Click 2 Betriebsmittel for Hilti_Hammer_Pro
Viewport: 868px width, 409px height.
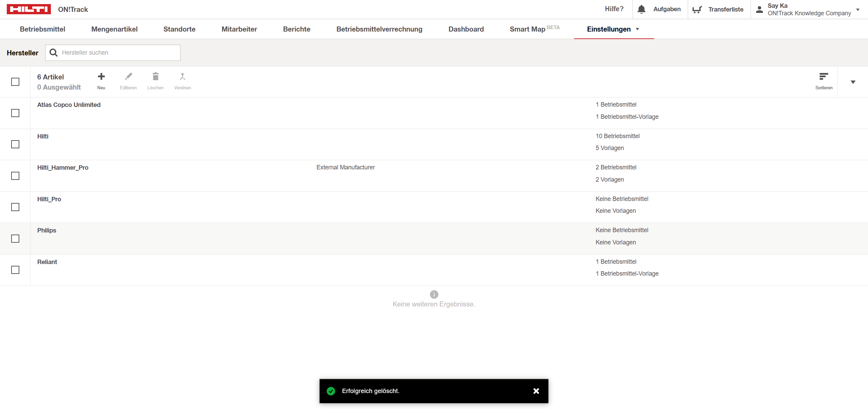click(616, 167)
